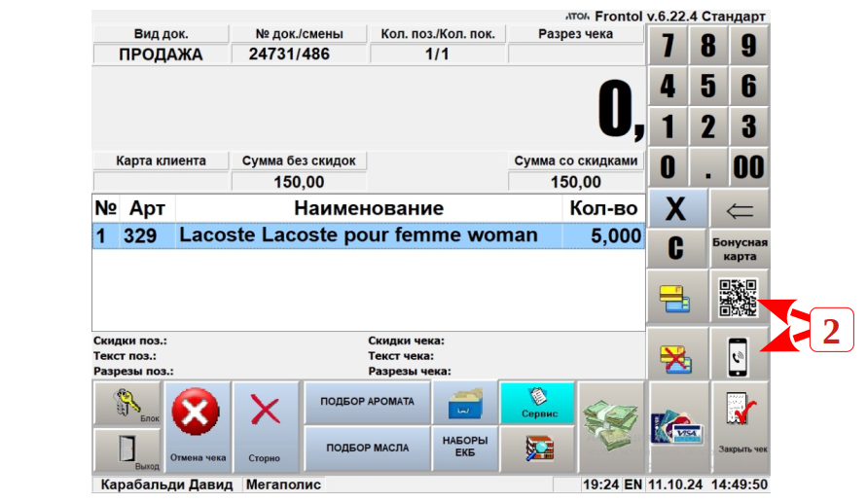Click the crossed-out cards icon

click(x=677, y=355)
